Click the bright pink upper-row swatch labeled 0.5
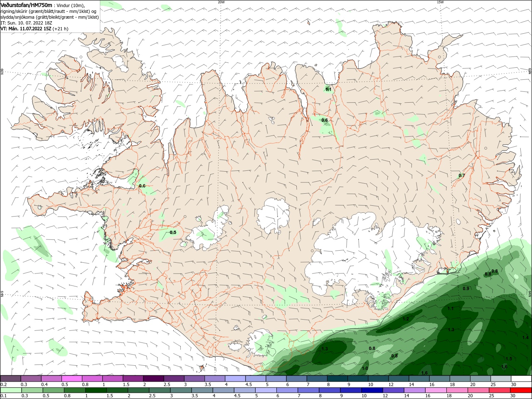Viewport: 532px width, 399px height. 71,378
